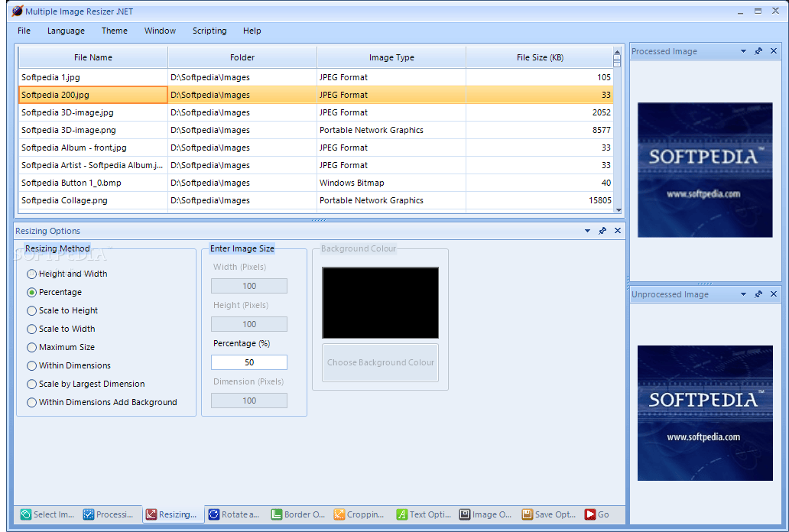The image size is (789, 532).
Task: Click the Height (Pixels) field
Action: tap(249, 324)
